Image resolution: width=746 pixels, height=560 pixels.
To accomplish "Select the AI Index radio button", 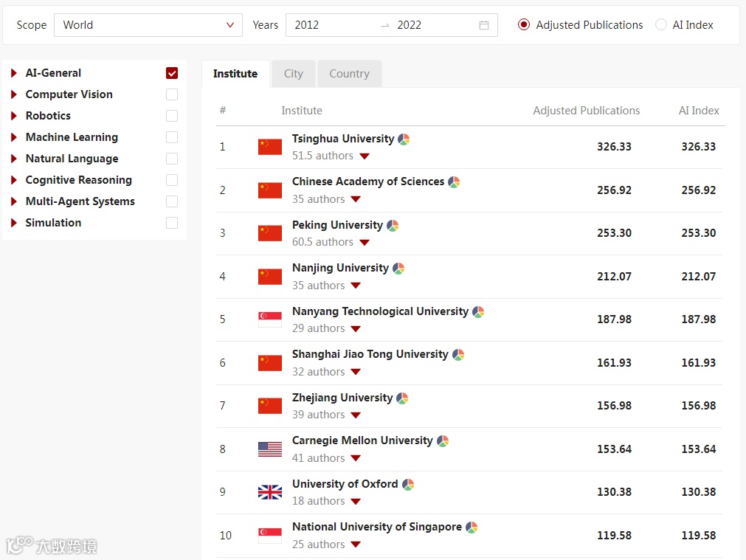I will pyautogui.click(x=661, y=25).
